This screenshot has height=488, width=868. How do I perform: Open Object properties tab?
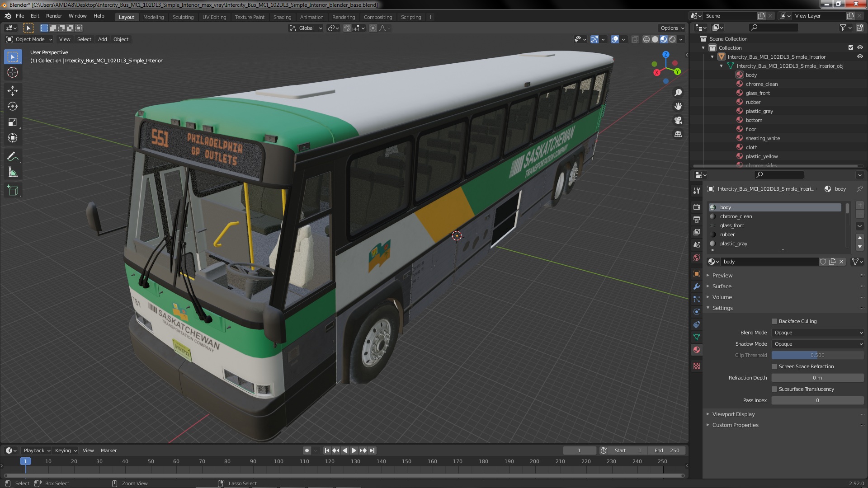click(697, 274)
